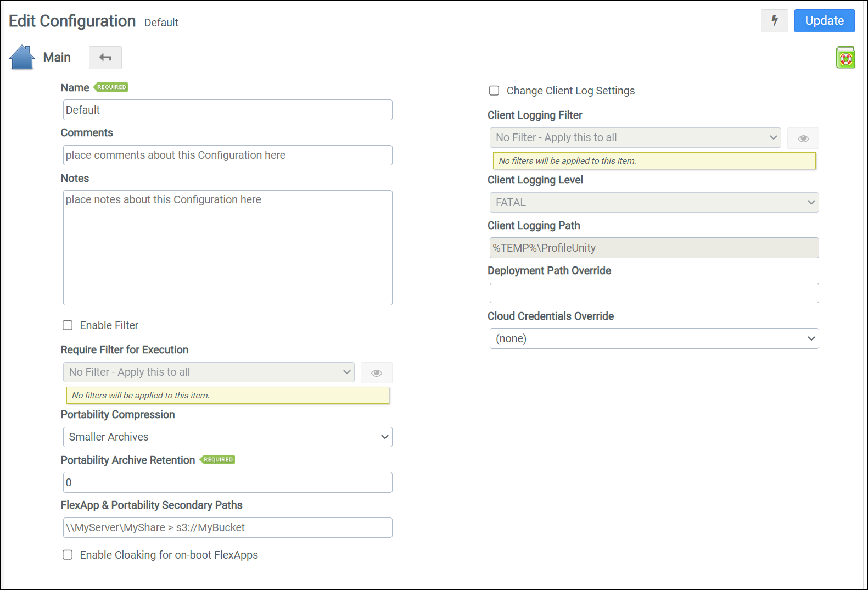Expand the Require Filter for Execution dropdown

pos(209,372)
